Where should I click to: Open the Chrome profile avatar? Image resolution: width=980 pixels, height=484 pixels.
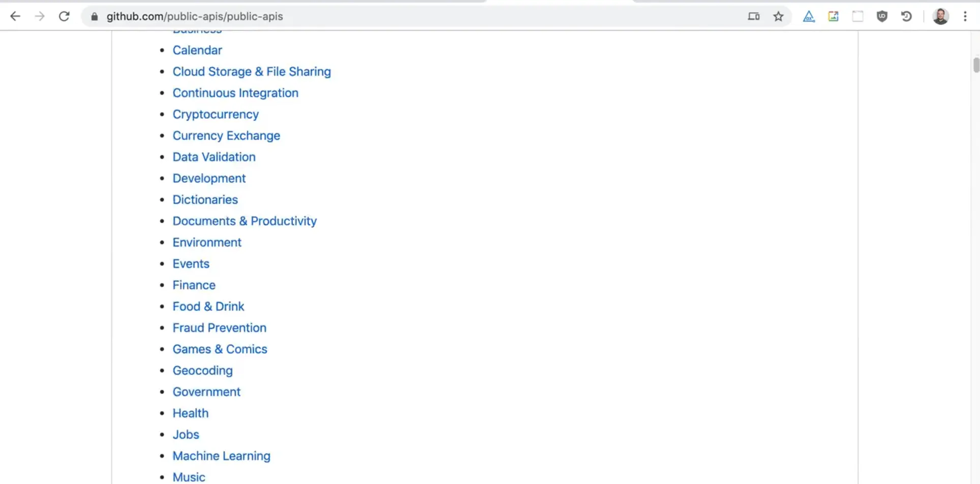pos(940,16)
